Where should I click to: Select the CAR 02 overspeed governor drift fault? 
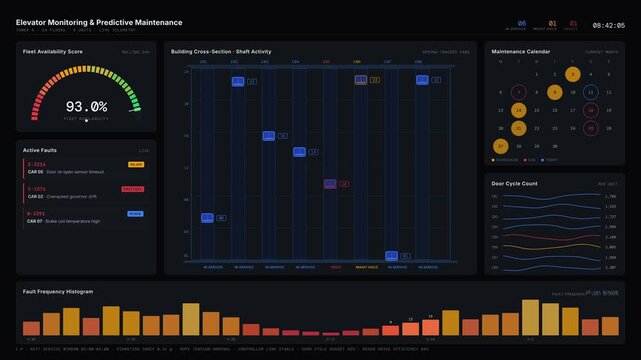pos(86,192)
